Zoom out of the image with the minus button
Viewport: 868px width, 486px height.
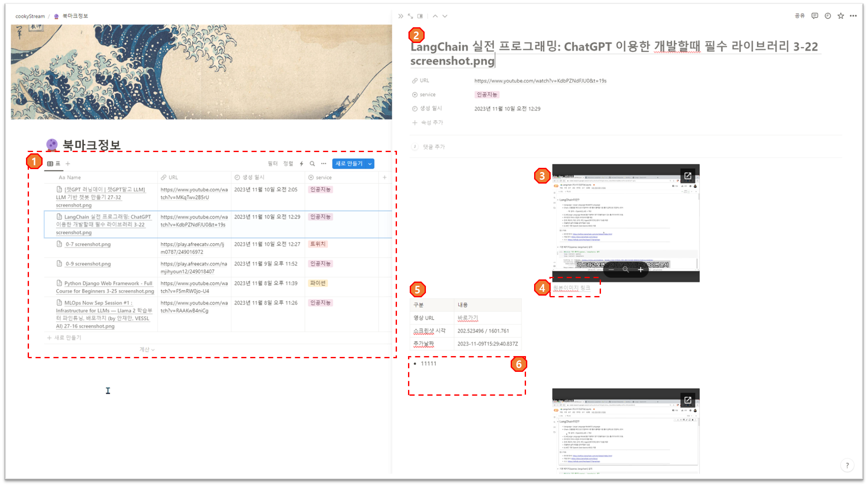click(611, 269)
